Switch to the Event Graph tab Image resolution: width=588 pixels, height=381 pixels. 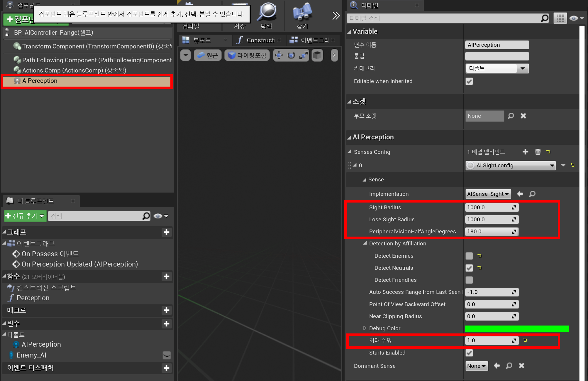[311, 40]
